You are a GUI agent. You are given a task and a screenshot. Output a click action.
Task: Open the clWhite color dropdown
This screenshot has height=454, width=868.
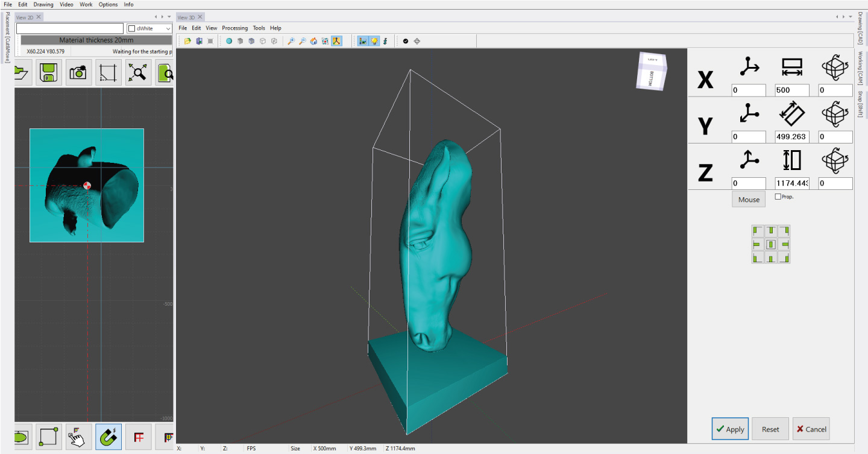[x=149, y=28]
